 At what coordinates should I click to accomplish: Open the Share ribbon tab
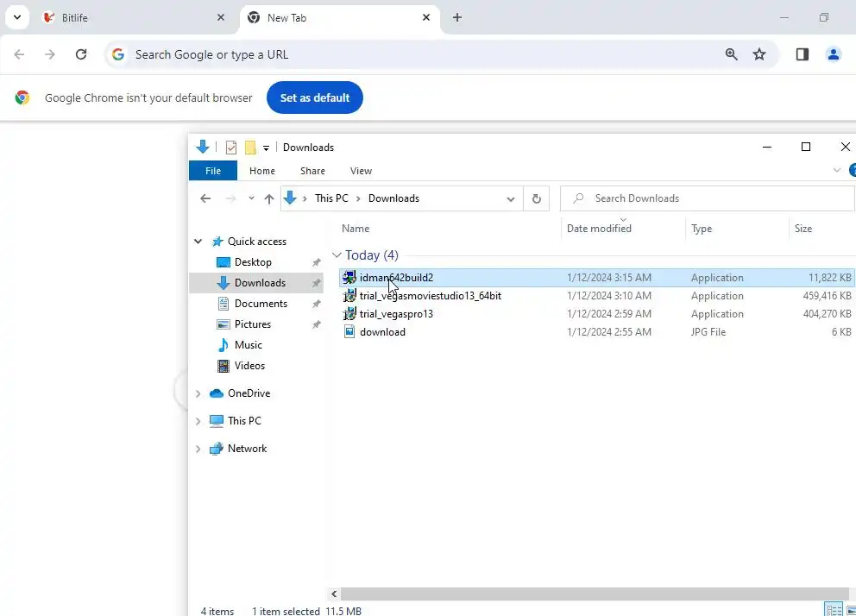click(312, 171)
